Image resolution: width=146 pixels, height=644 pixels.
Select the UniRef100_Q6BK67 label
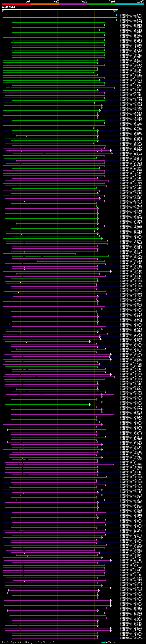coord(131,148)
